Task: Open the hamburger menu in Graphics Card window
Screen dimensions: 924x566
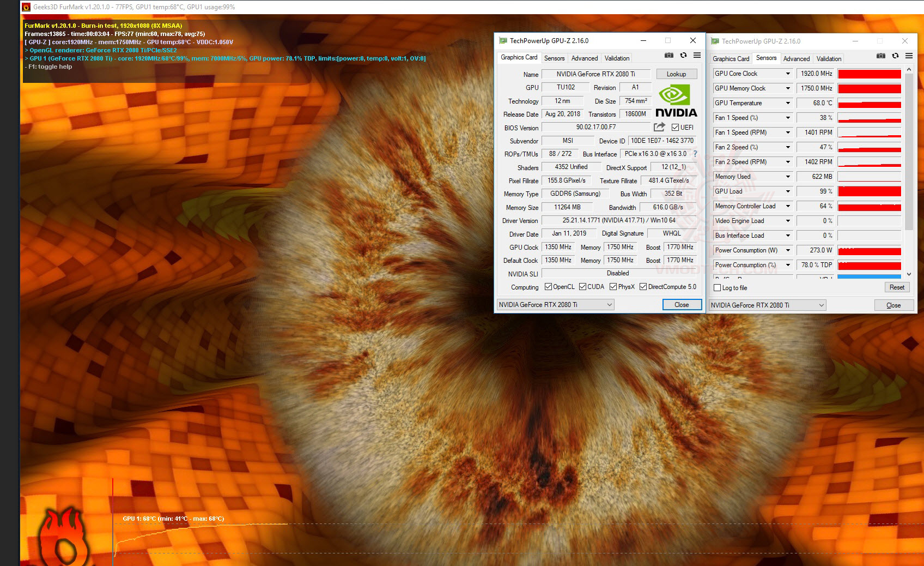Action: (697, 56)
